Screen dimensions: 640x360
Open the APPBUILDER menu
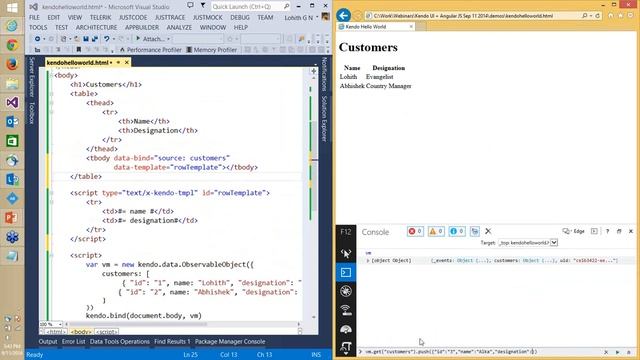pyautogui.click(x=142, y=27)
